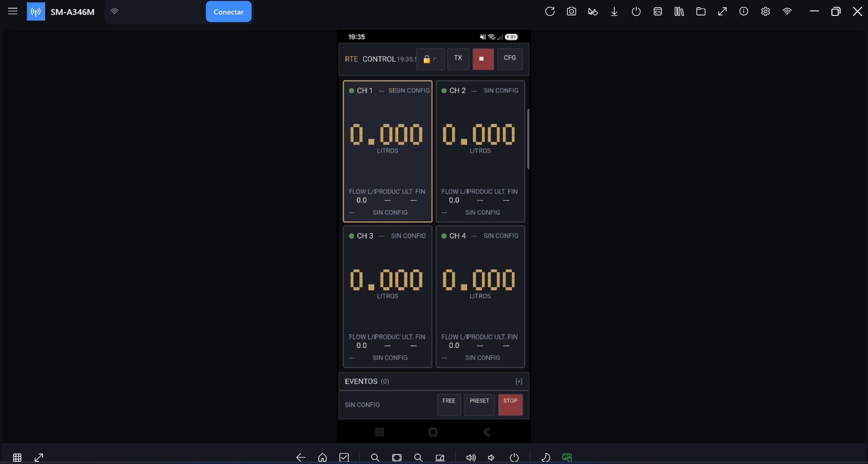The width and height of the screenshot is (868, 464).
Task: Click the power icon in the top toolbar
Action: click(636, 12)
